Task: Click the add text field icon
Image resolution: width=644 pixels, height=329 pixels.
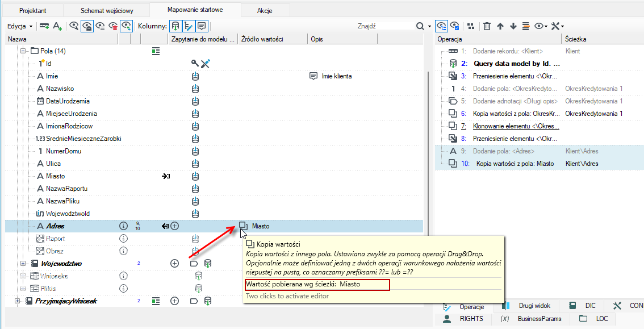Action: pos(57,26)
